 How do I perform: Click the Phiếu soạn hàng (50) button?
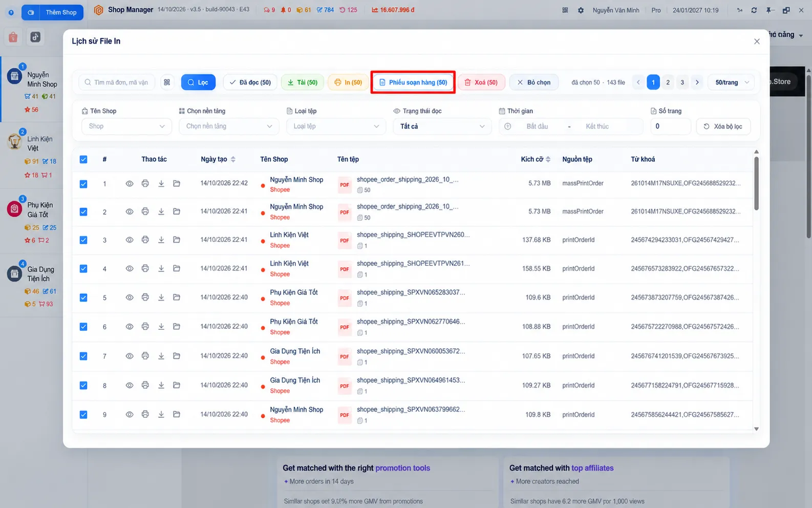click(x=413, y=82)
